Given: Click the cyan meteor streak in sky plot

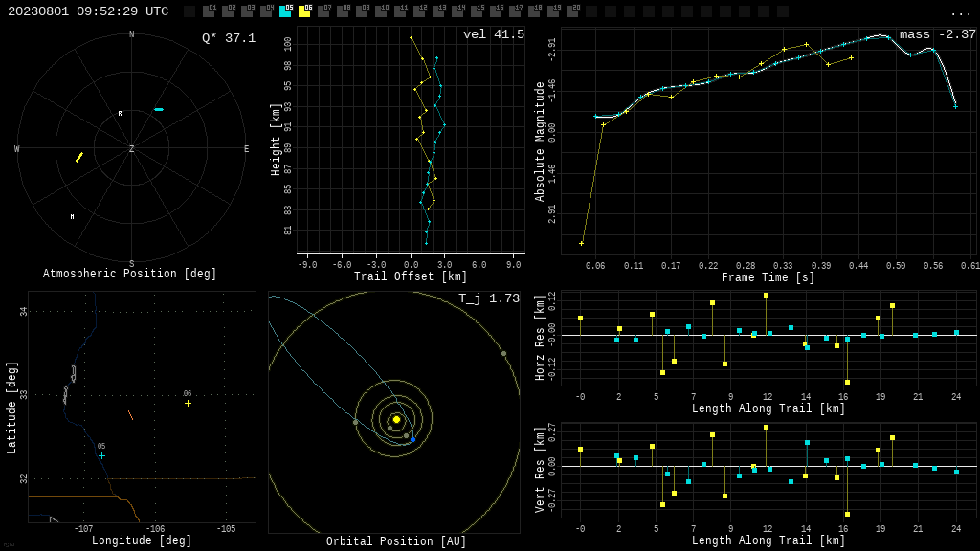Looking at the screenshot, I should click(x=159, y=110).
